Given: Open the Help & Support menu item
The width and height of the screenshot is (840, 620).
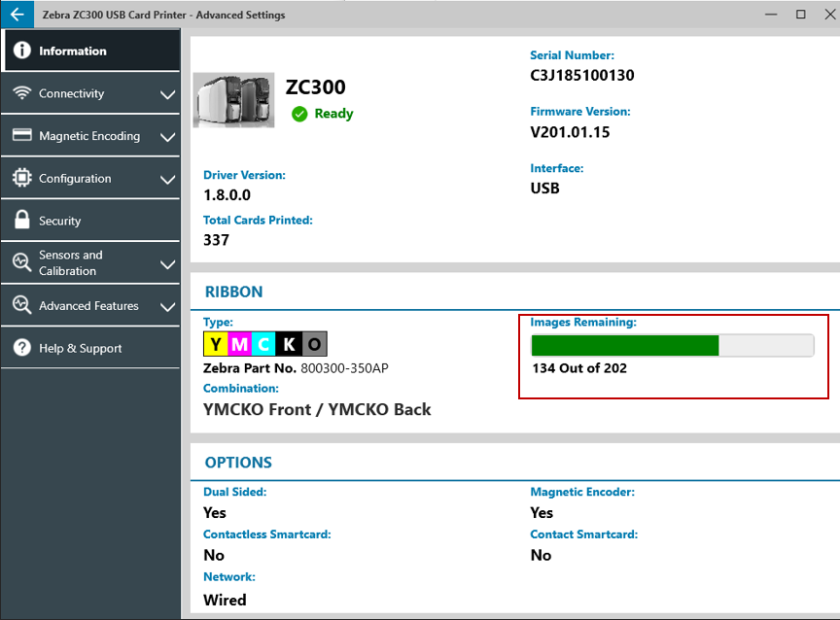Looking at the screenshot, I should [x=90, y=348].
